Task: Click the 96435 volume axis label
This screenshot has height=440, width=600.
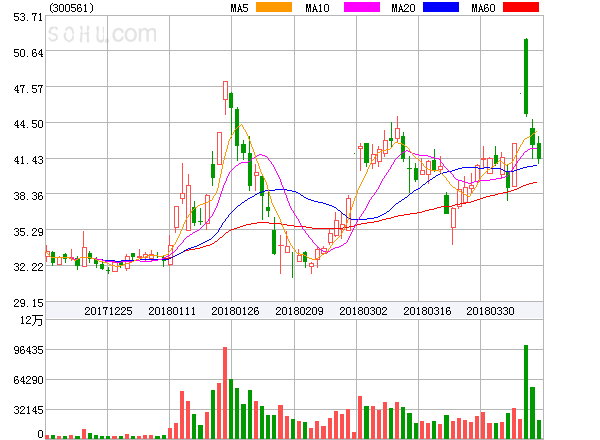Action: [28, 350]
